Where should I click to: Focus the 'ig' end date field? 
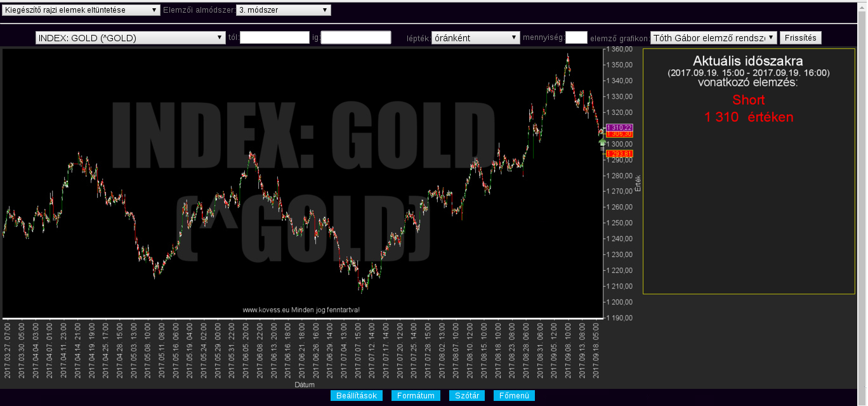[355, 38]
